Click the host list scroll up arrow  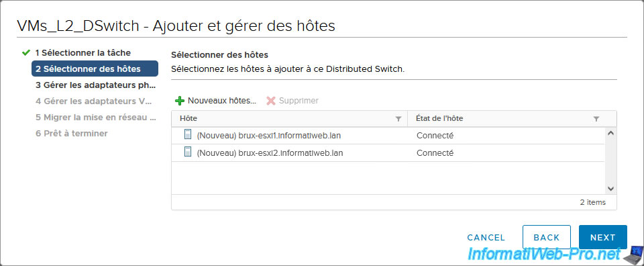pyautogui.click(x=610, y=133)
